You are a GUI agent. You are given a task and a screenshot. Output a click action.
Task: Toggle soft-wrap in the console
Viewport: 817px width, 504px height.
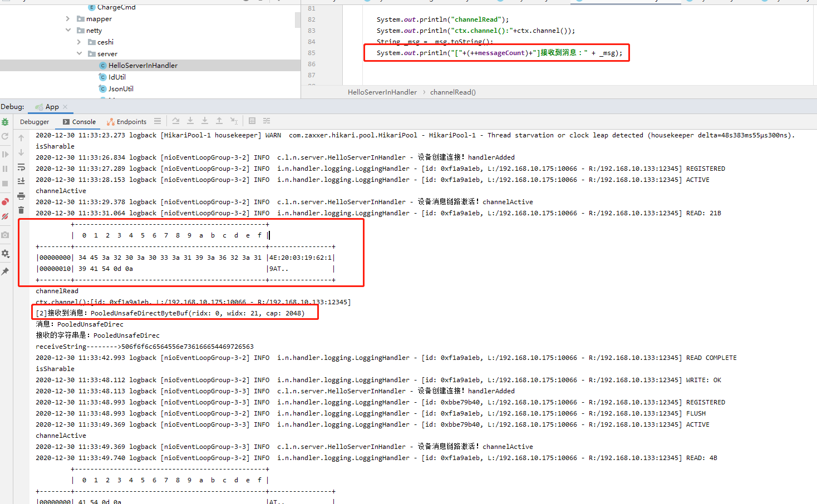pos(21,167)
